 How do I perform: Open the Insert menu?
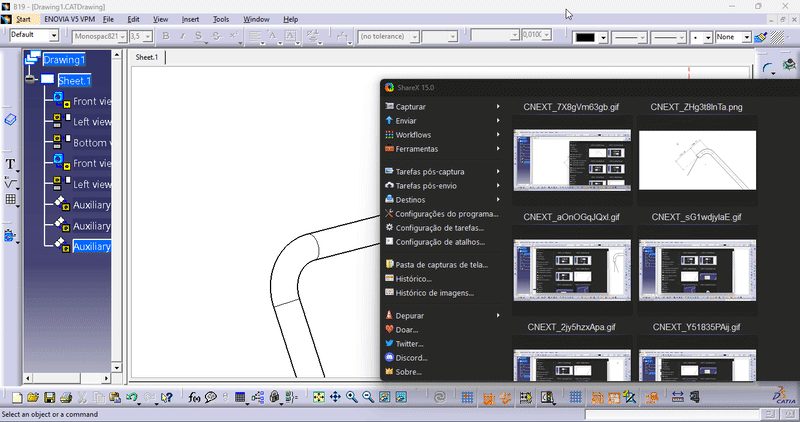(x=190, y=19)
